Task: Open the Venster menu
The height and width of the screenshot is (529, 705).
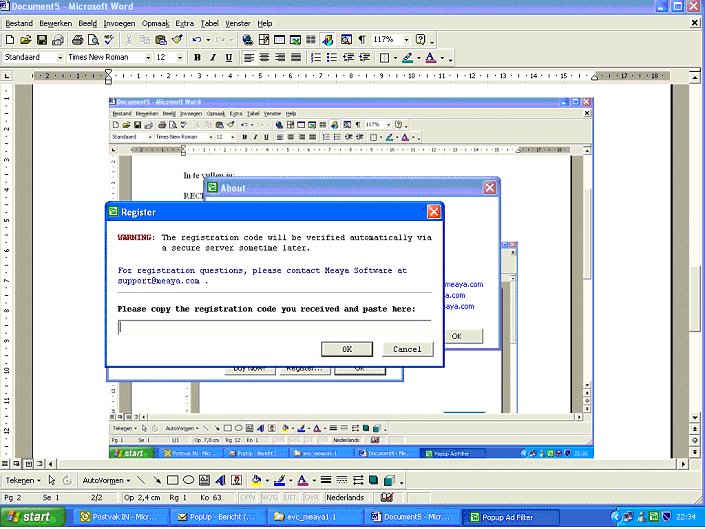Action: [x=238, y=23]
